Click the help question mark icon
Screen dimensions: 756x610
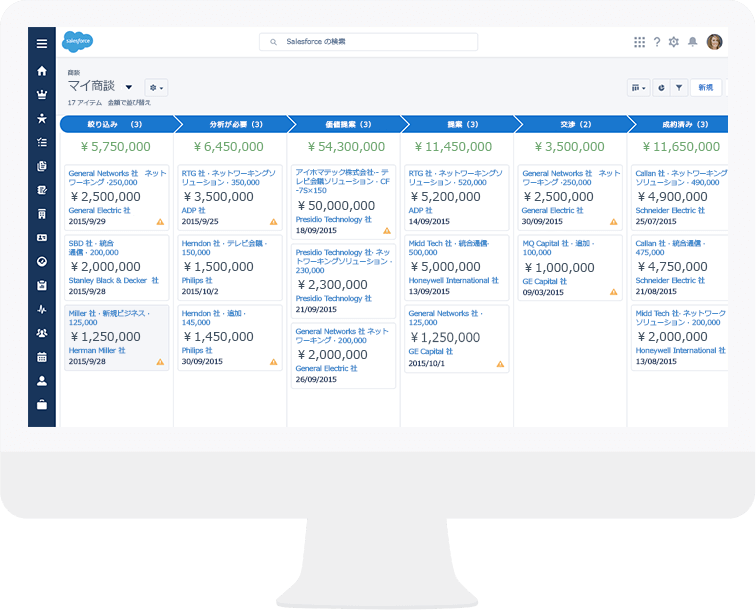(657, 42)
